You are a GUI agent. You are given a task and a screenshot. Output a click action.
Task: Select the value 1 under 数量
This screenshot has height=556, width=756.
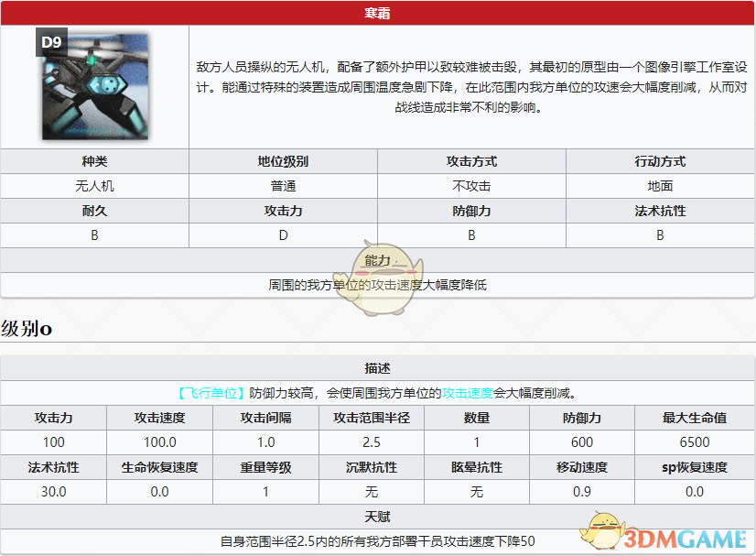(477, 442)
